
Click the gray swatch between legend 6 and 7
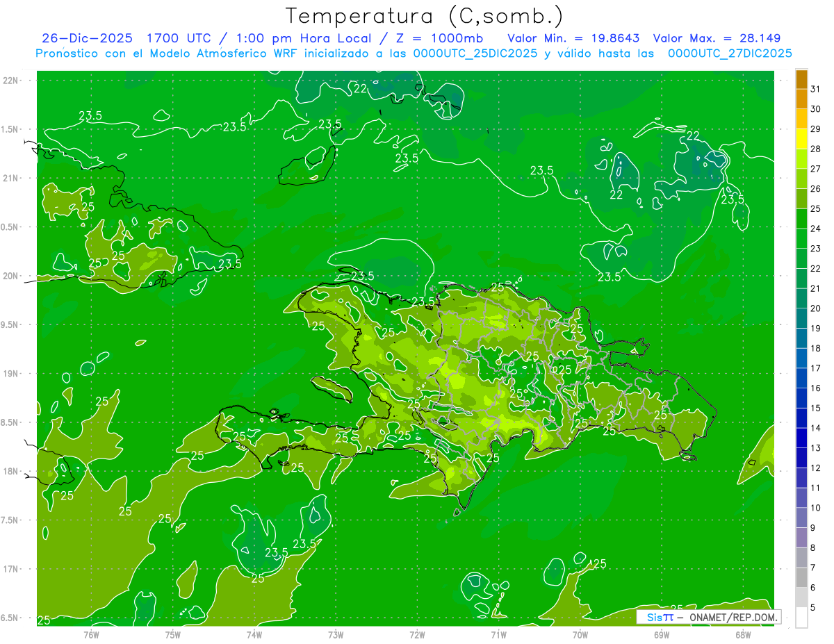point(801,577)
